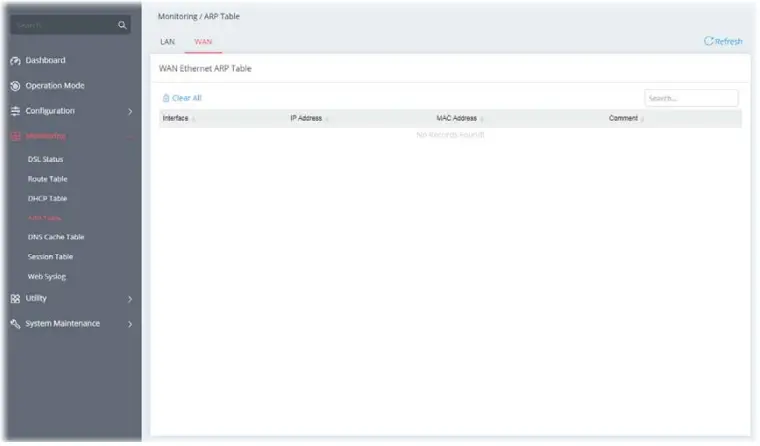Screen dimensions: 760x446
Task: Click the Clear All trash icon
Action: [x=166, y=98]
